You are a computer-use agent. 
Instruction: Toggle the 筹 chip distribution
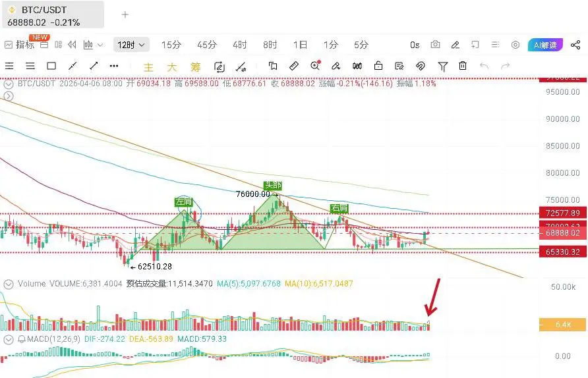pos(195,67)
